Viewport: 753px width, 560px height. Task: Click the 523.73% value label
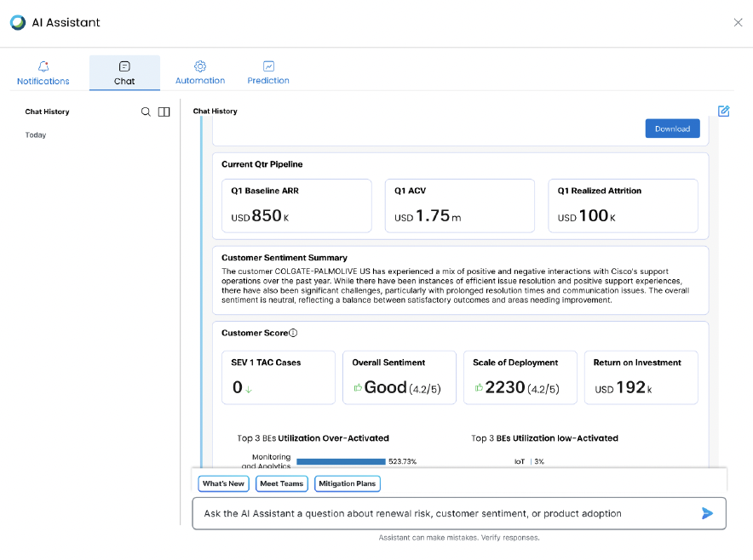[402, 461]
